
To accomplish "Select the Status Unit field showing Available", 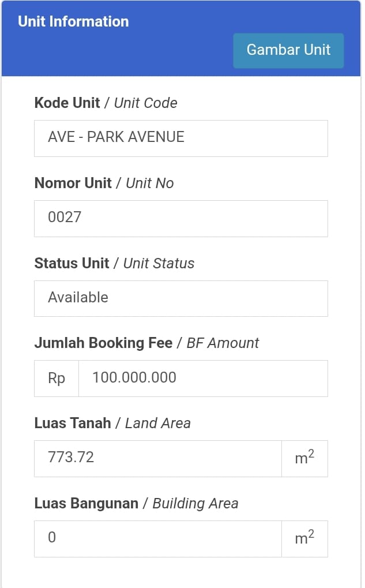I will (180, 298).
